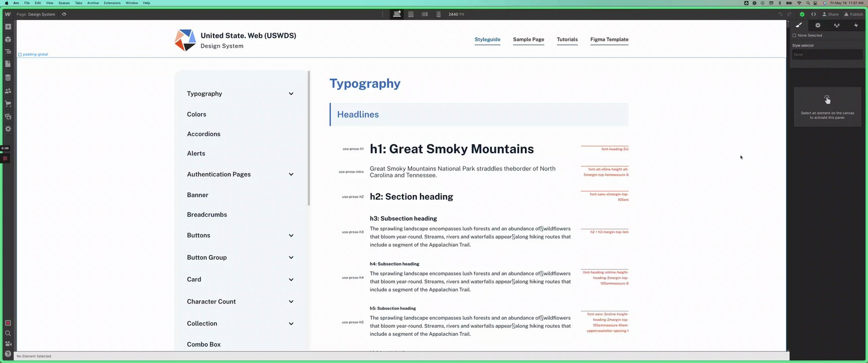Screen dimensions: 868x363
Task: Click the Style selector input field
Action: (827, 54)
